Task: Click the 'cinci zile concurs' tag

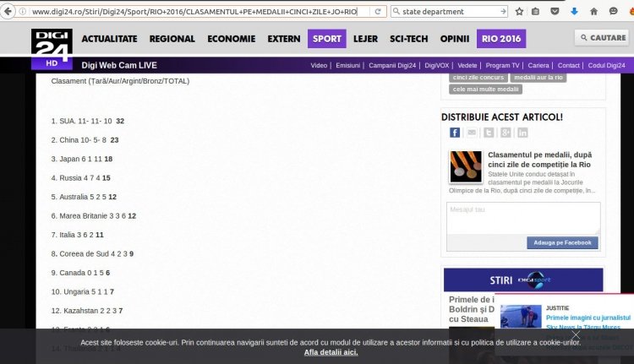Action: [478, 77]
